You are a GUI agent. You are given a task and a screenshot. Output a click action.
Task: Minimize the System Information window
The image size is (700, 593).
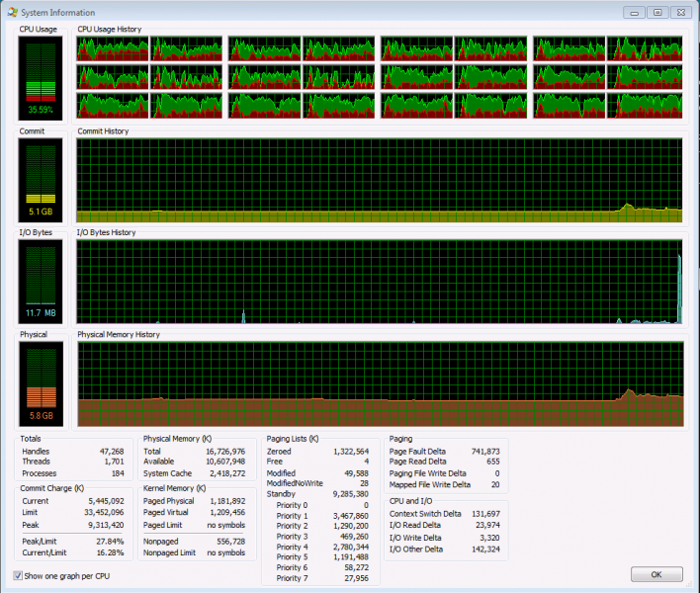[634, 12]
